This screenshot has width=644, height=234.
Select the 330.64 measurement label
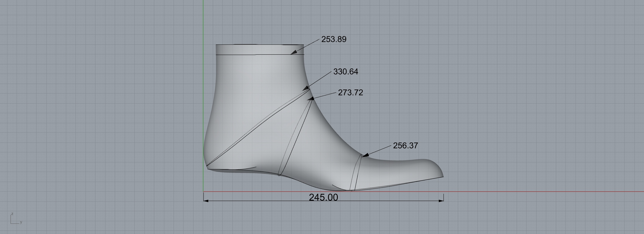pos(346,72)
